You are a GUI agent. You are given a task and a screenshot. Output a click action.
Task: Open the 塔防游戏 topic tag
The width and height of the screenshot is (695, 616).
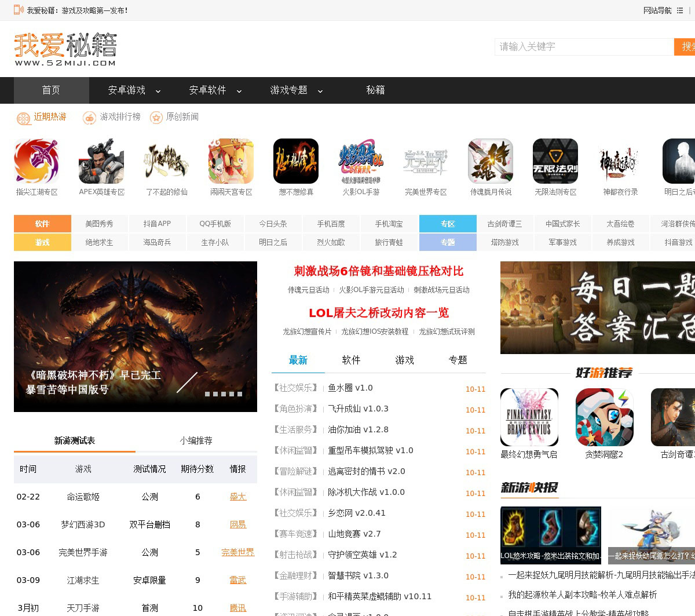(x=505, y=242)
